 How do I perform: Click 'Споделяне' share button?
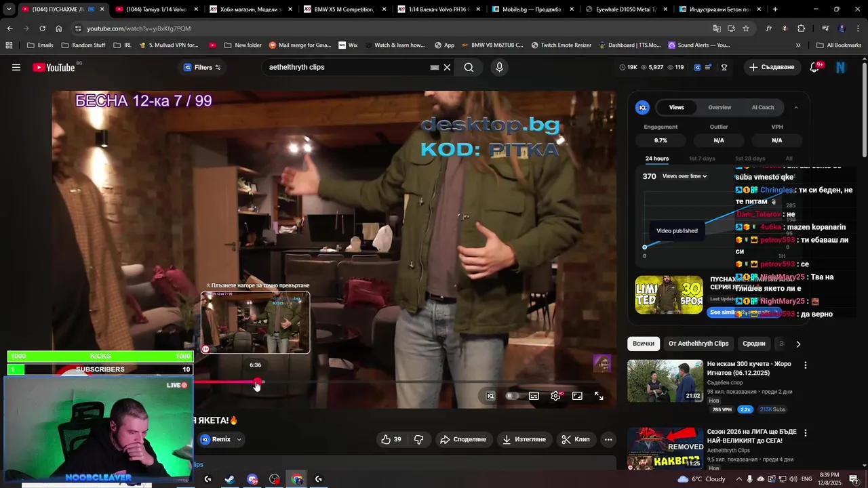[x=462, y=439]
